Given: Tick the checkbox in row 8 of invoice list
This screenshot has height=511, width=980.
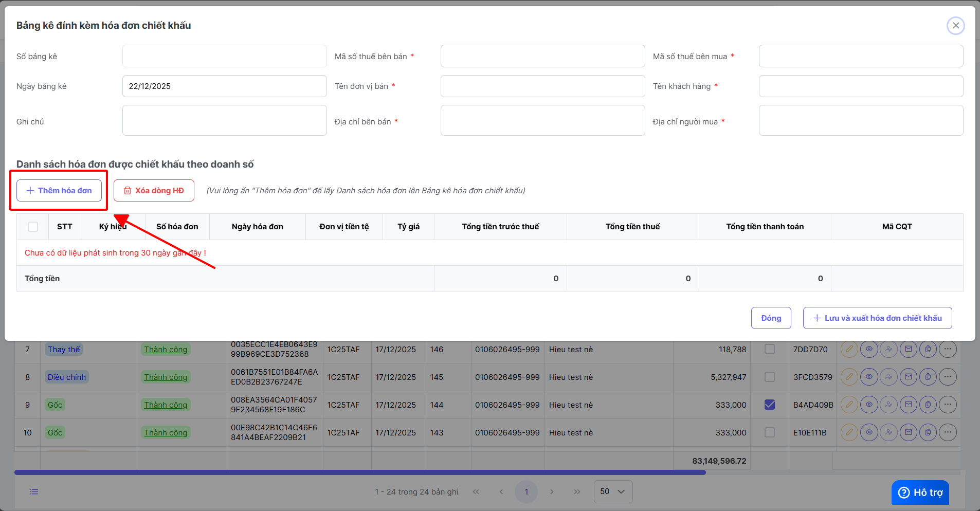Looking at the screenshot, I should [770, 377].
